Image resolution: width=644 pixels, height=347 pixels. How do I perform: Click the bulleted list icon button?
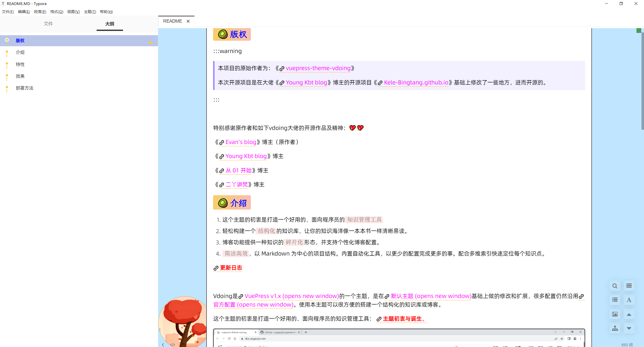click(615, 300)
